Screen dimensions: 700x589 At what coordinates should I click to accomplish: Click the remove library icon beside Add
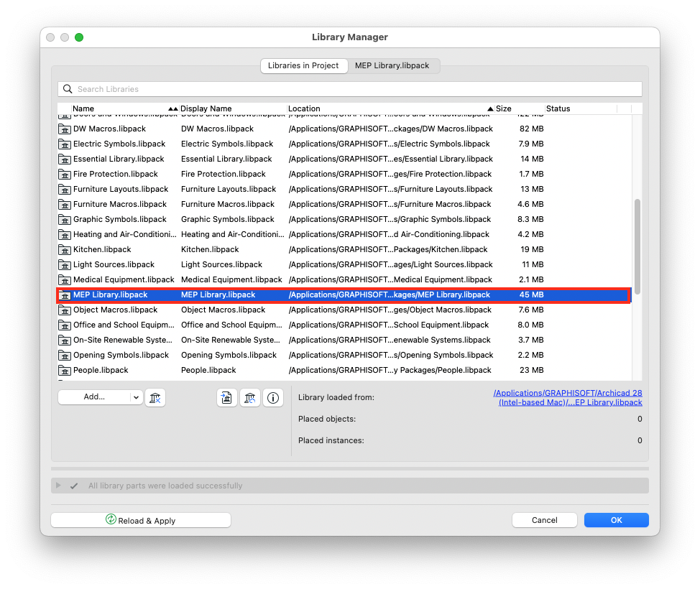coord(155,396)
